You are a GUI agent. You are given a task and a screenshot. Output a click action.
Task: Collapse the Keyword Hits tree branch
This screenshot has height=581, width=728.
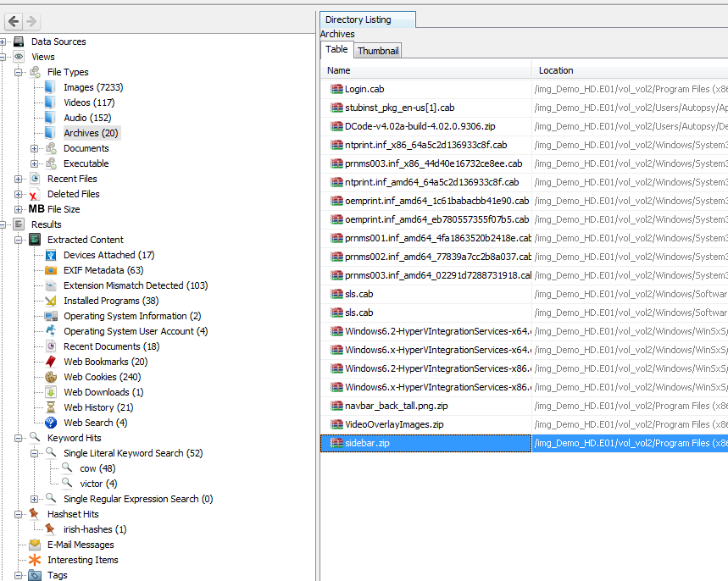(17, 438)
